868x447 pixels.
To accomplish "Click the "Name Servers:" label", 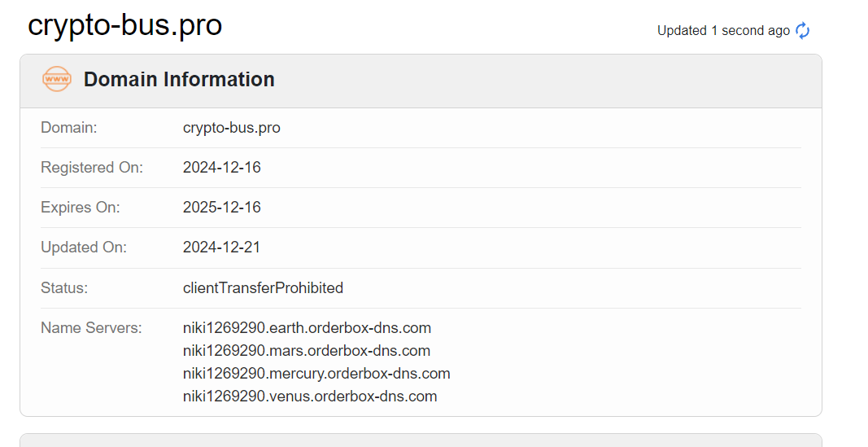I will (91, 328).
